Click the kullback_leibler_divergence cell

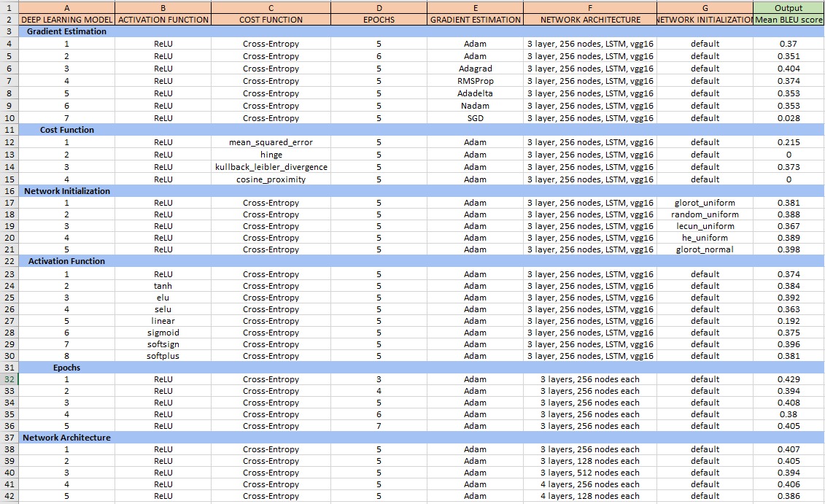(271, 167)
